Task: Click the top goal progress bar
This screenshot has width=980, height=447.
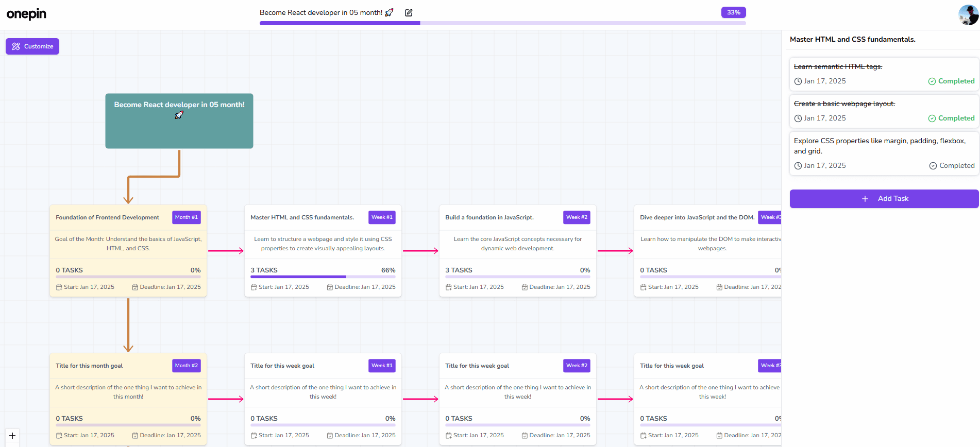Action: (503, 23)
